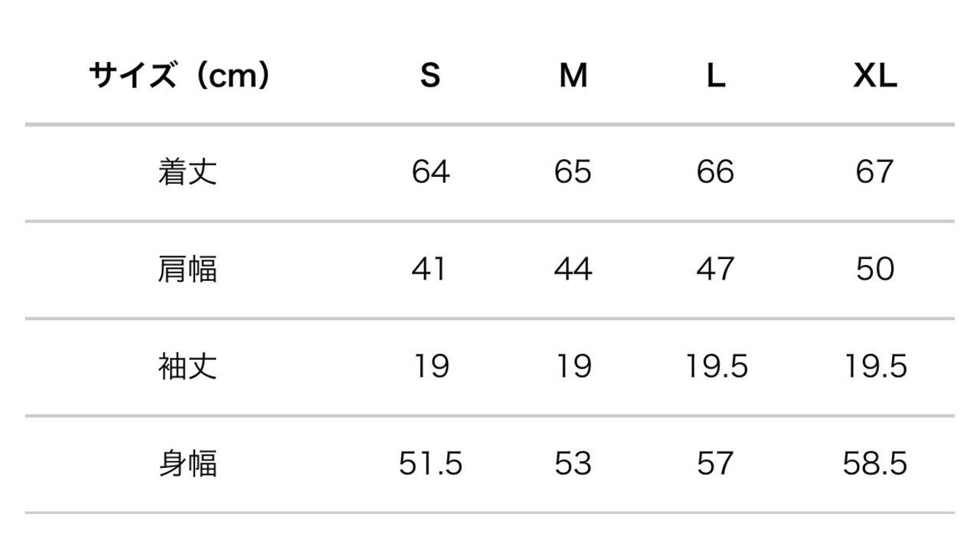980x550 pixels.
Task: Click the 袖丈 row label
Action: 188,366
